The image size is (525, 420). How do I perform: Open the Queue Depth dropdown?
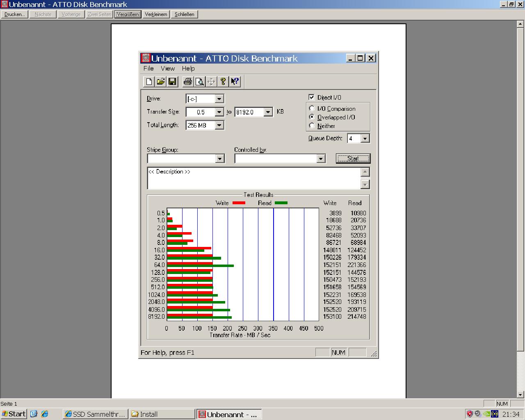pyautogui.click(x=365, y=139)
